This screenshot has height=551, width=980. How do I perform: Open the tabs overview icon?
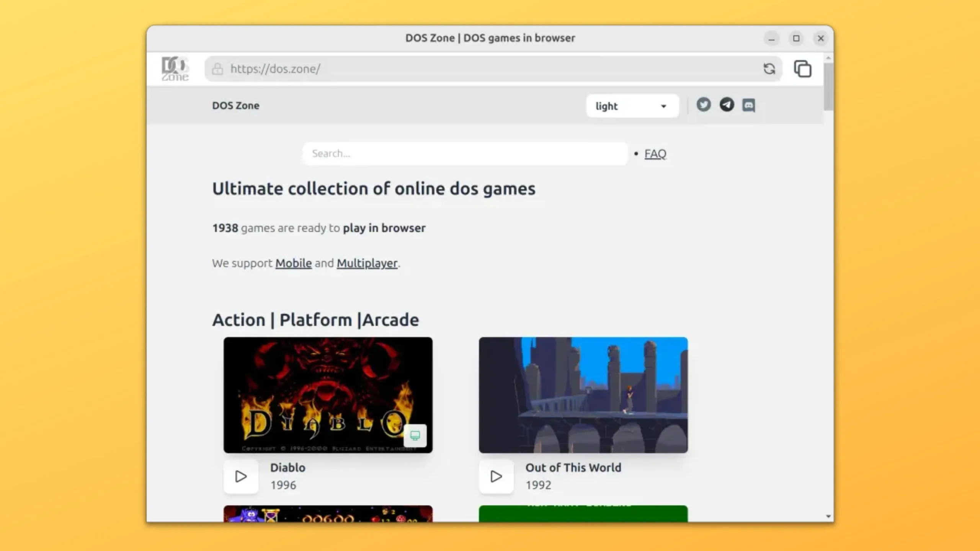(802, 69)
